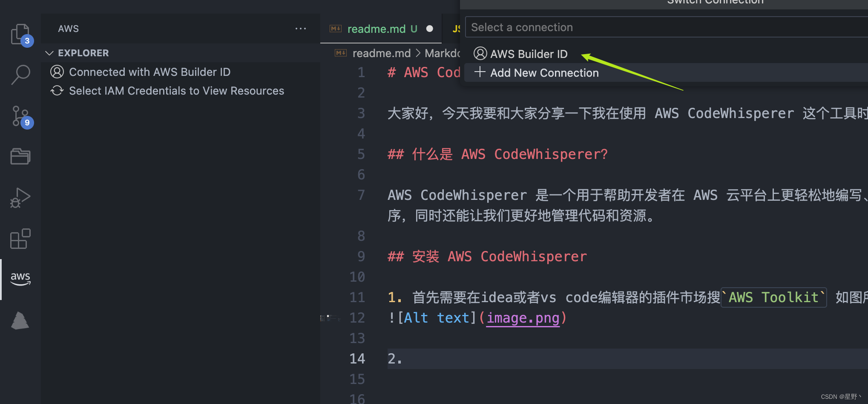
Task: Click line 7 paragraph about AWS CodeWhisperer
Action: [627, 205]
